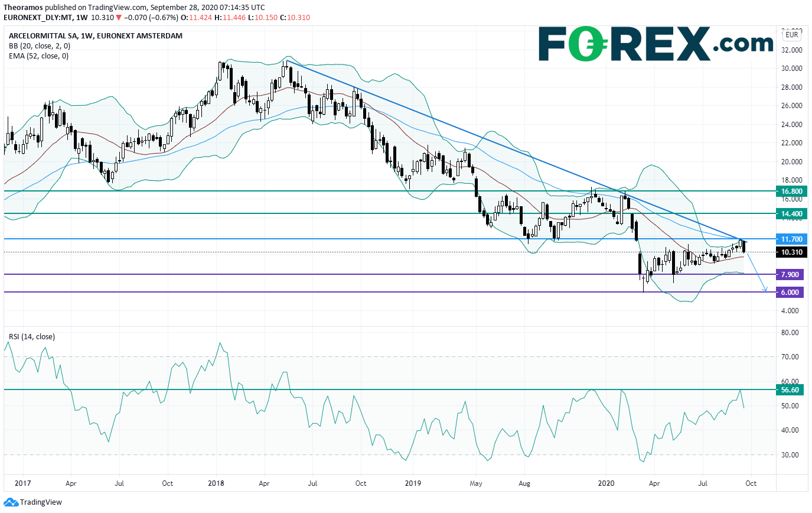Open the EMA (52, close, 0) indicator legend
Screen dimensions: 812x513
point(38,56)
